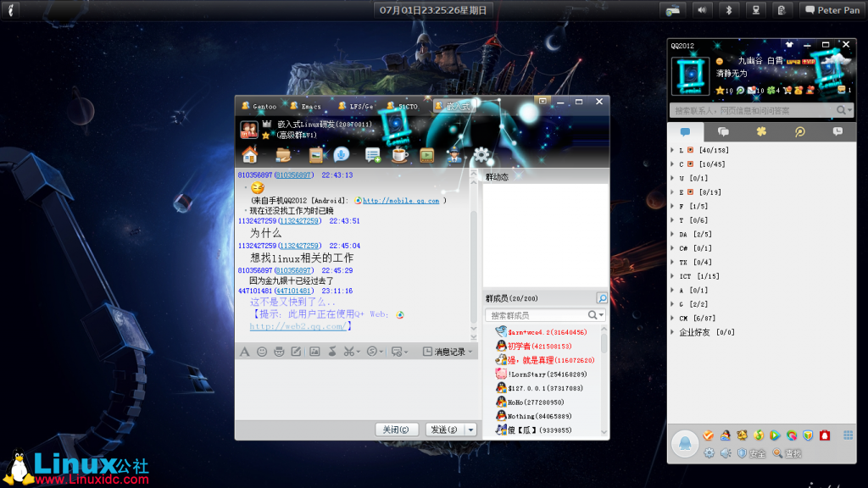Open group settings gear icon
This screenshot has height=488, width=868.
(x=481, y=156)
